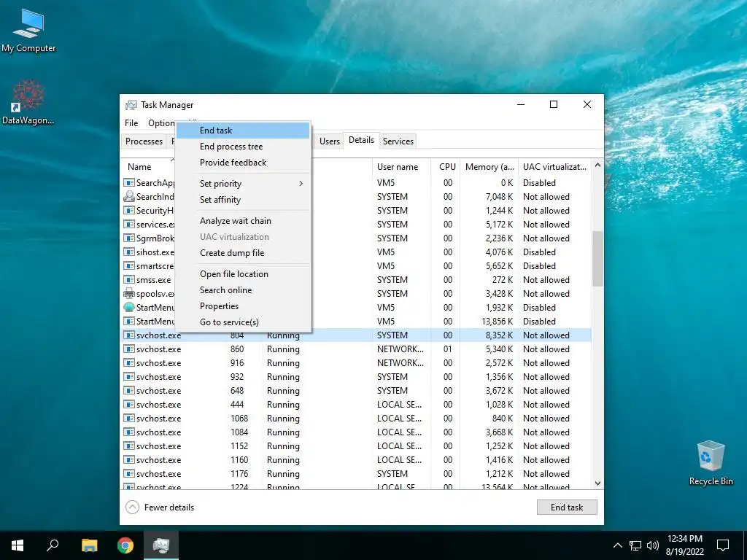The height and width of the screenshot is (560, 747).
Task: Click the SearchInd process icon
Action: 128,196
